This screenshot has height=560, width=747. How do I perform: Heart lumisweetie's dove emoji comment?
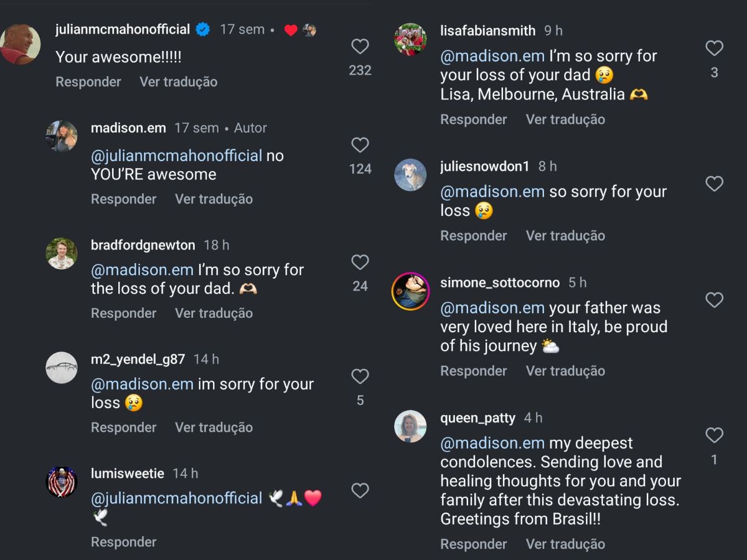(360, 491)
